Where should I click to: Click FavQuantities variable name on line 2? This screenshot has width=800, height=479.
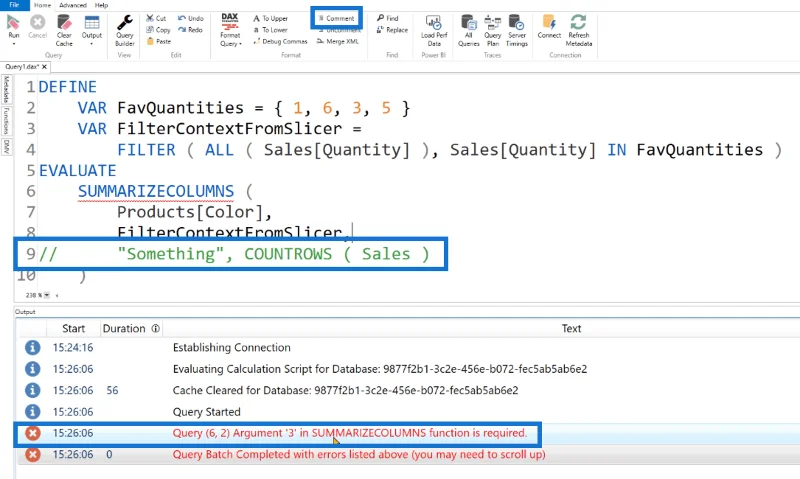(x=180, y=108)
